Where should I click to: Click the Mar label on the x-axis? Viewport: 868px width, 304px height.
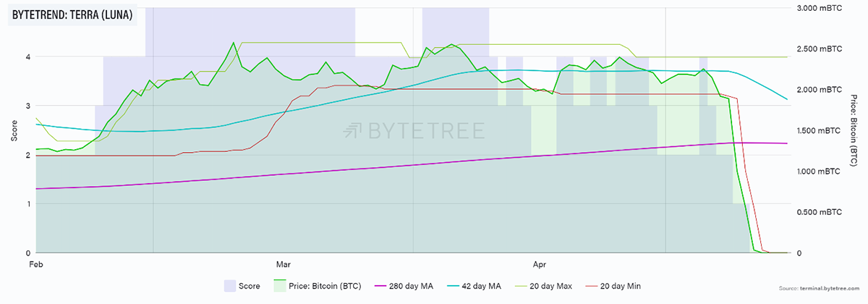coord(283,264)
